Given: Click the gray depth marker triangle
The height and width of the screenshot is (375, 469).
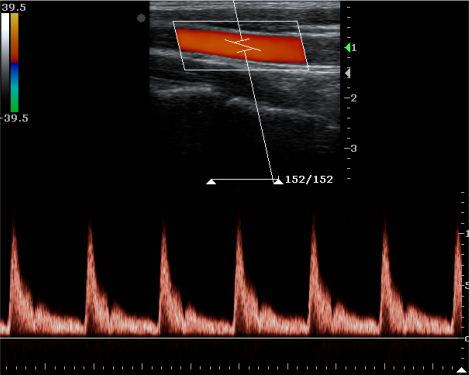Looking at the screenshot, I should tap(348, 73).
